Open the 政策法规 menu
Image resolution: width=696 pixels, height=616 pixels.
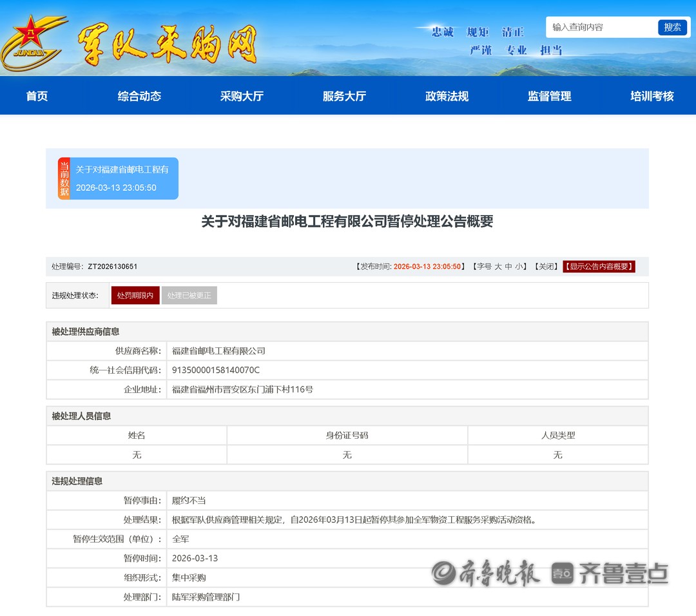pyautogui.click(x=447, y=96)
